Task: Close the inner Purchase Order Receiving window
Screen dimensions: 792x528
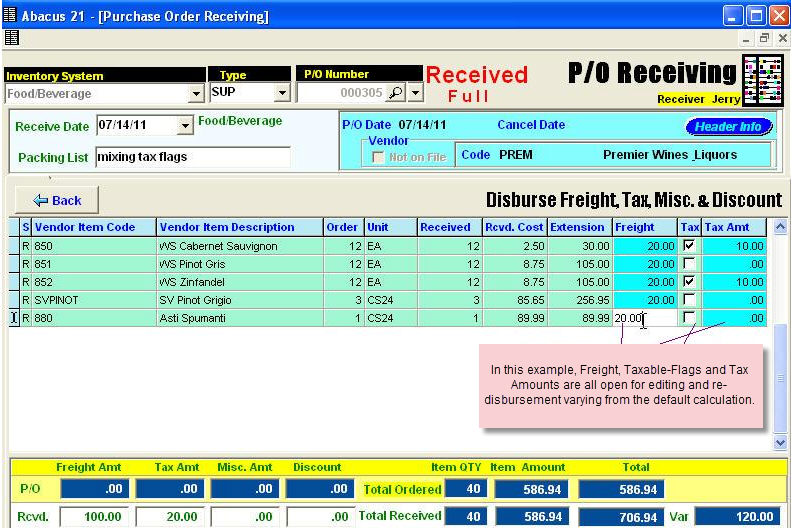Action: point(782,38)
